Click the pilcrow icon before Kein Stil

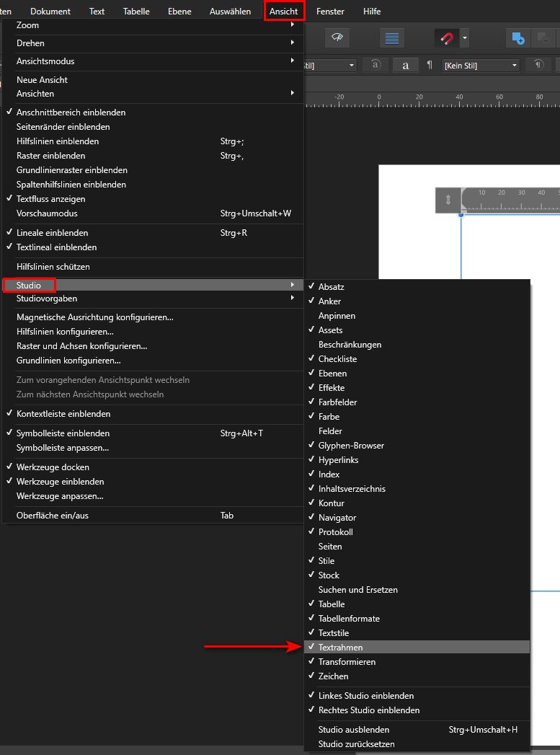coord(430,65)
